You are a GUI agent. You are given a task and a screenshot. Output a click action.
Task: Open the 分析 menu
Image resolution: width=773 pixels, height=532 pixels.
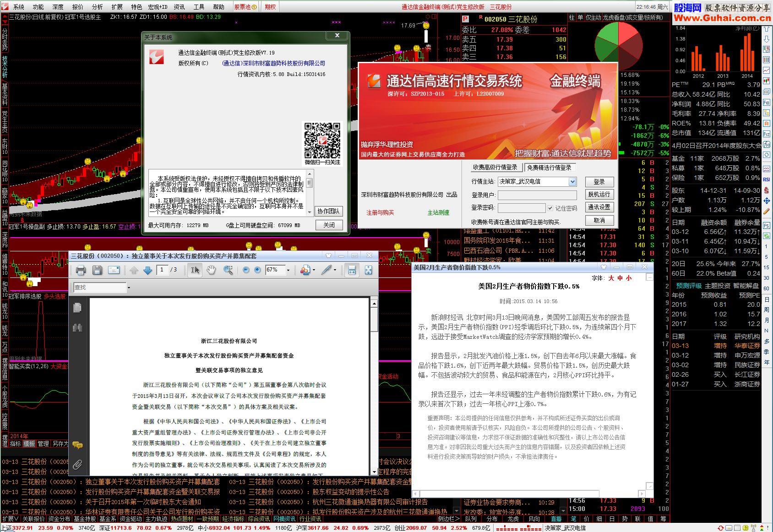(x=98, y=7)
